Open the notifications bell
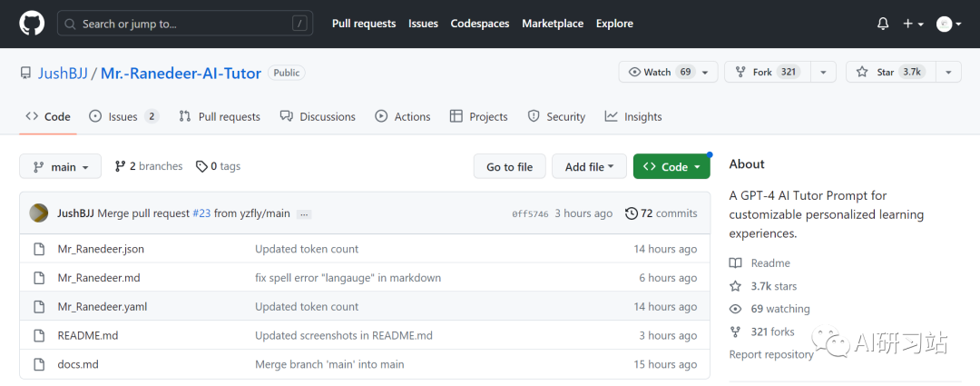The height and width of the screenshot is (386, 980). click(883, 24)
